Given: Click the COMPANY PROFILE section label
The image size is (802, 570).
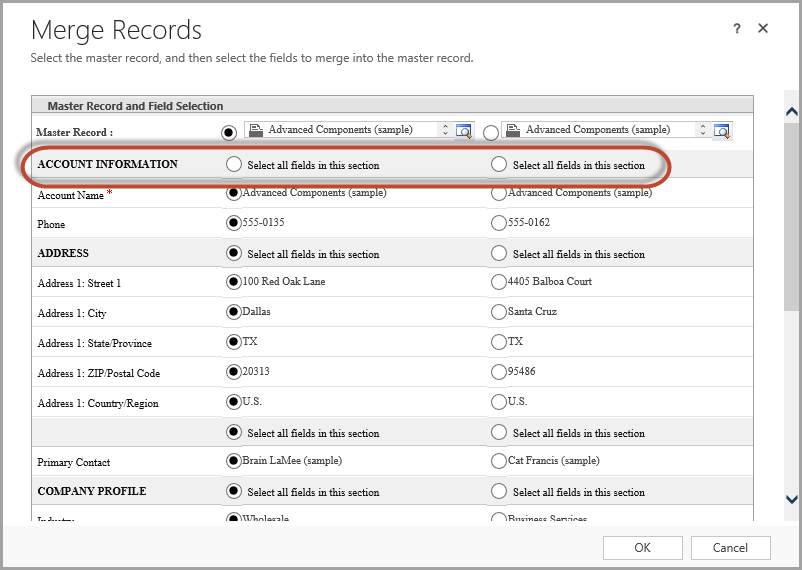Looking at the screenshot, I should tap(92, 491).
